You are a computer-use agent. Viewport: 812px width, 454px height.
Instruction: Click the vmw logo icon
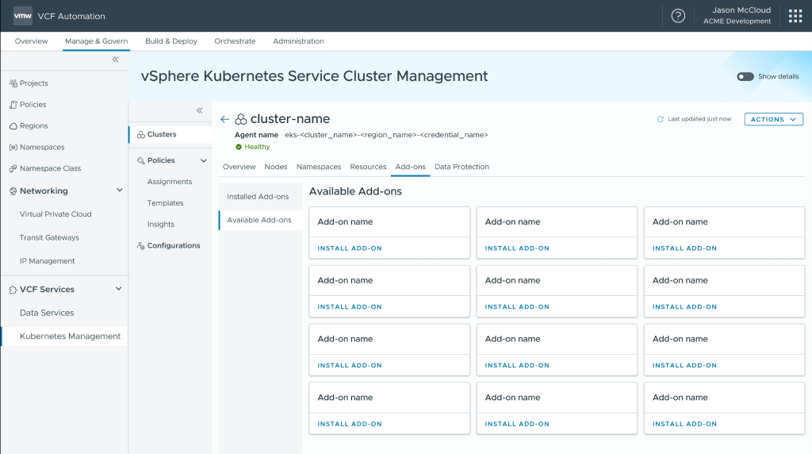click(22, 16)
